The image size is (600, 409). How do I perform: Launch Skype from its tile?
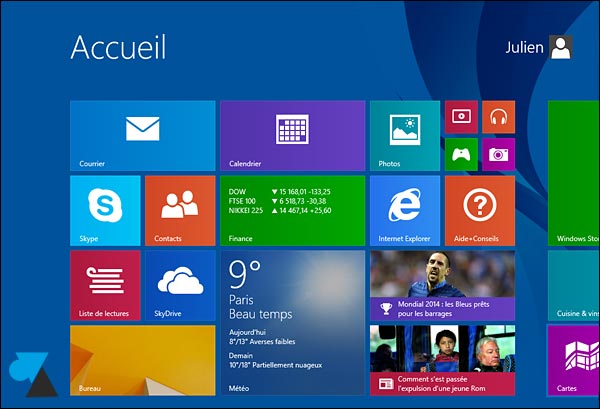[105, 210]
